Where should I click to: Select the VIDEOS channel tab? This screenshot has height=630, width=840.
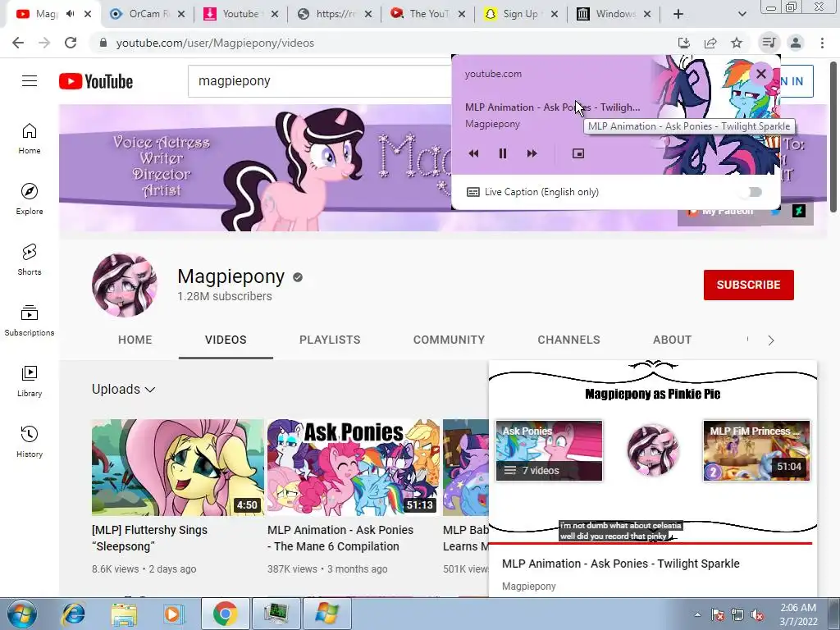tap(226, 340)
